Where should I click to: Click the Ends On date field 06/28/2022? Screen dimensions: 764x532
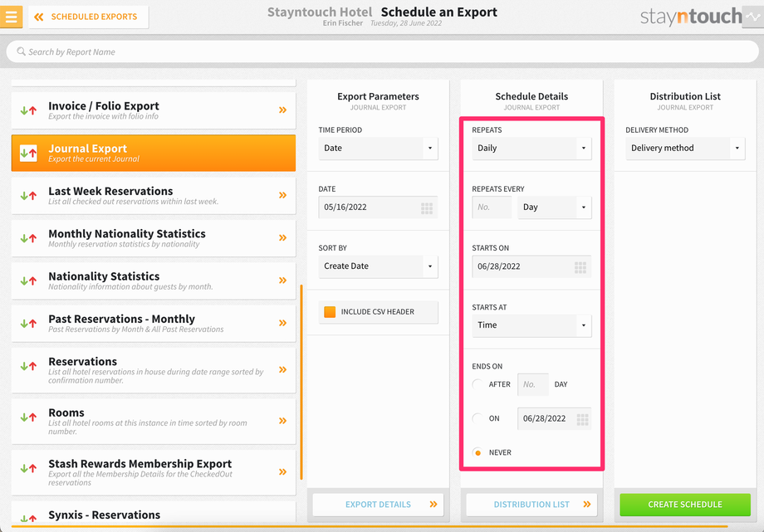click(x=555, y=418)
